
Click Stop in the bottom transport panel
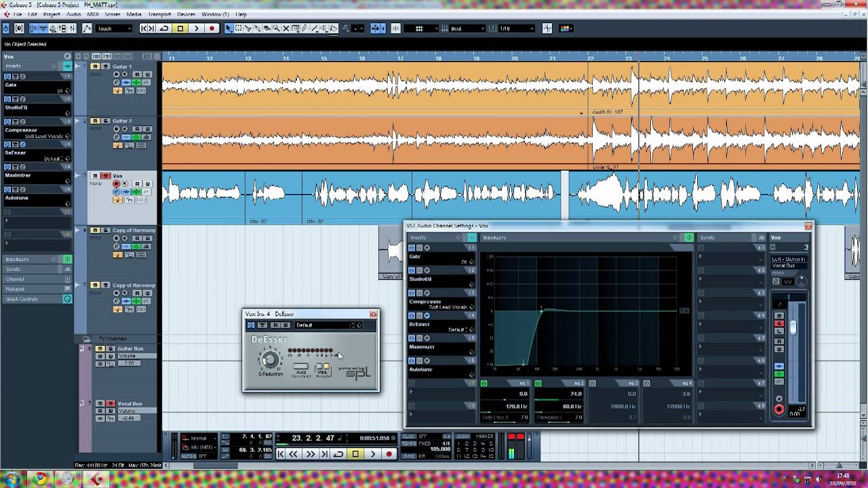(355, 454)
